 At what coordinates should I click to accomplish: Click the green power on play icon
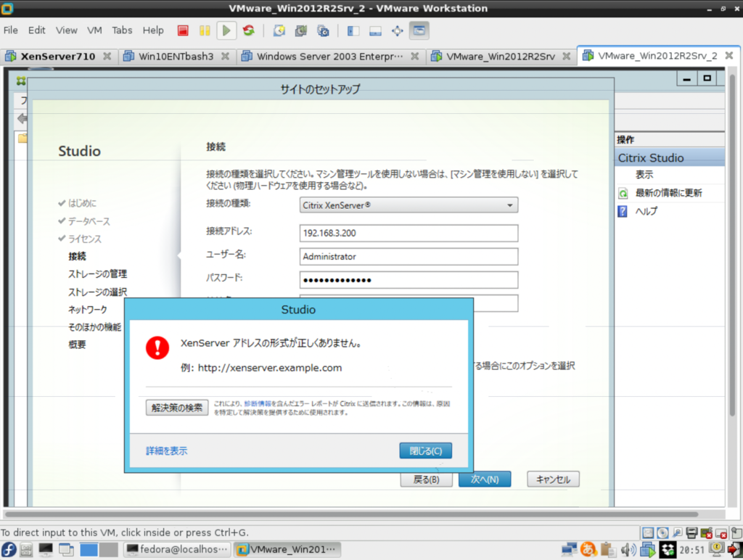[x=226, y=30]
